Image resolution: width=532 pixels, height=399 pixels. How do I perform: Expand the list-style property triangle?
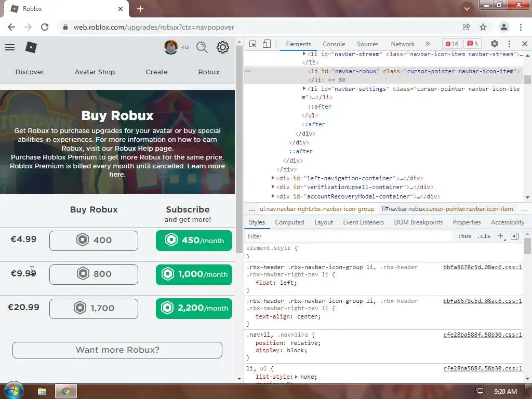[296, 377]
